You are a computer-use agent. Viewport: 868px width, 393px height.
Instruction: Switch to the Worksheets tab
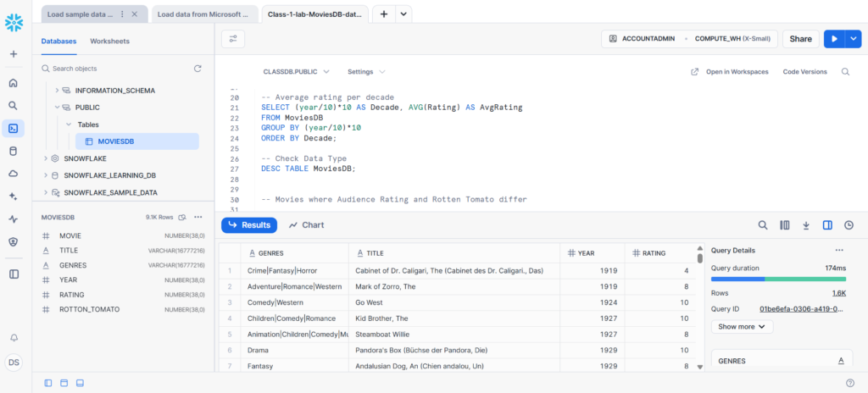109,41
